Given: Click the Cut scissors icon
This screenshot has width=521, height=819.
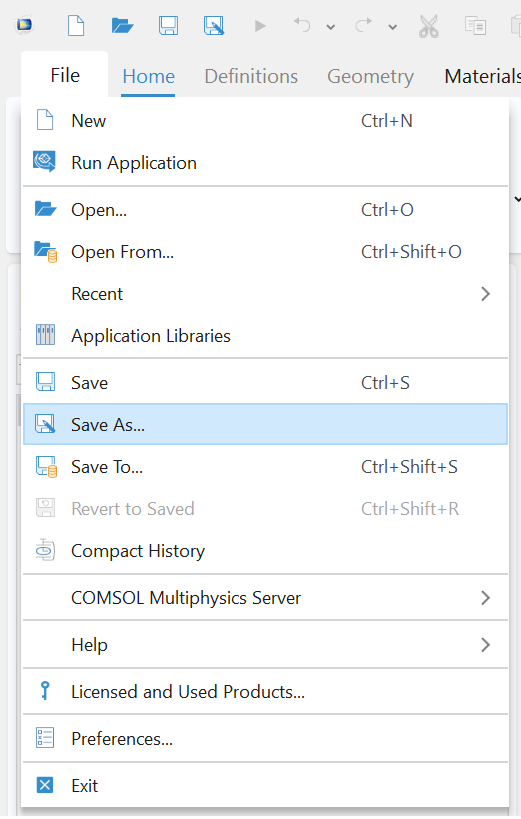Looking at the screenshot, I should pyautogui.click(x=429, y=26).
